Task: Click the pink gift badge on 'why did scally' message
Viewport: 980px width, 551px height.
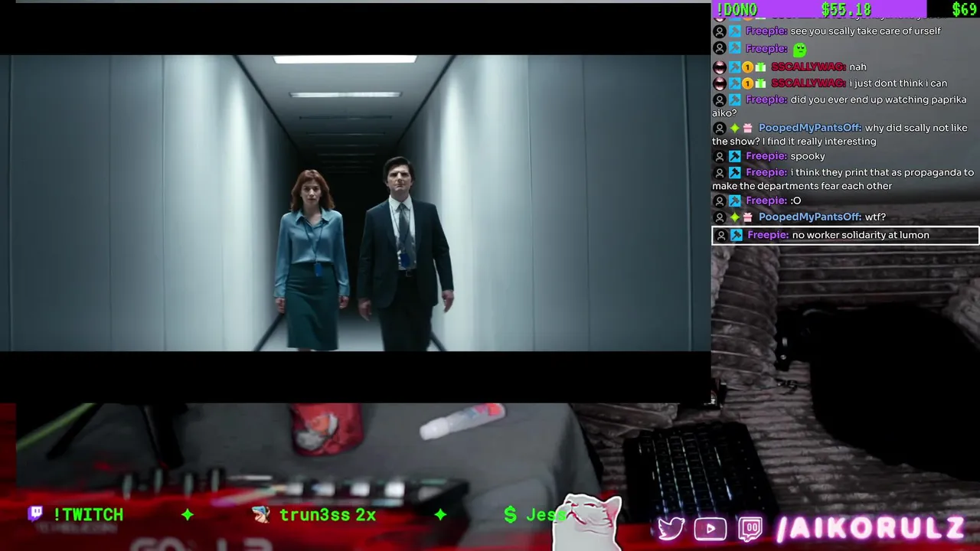Action: point(748,128)
